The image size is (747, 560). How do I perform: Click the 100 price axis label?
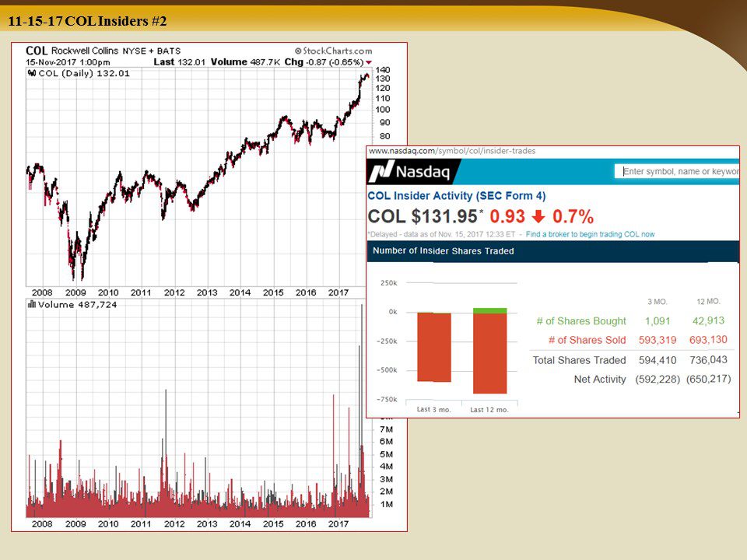(383, 110)
